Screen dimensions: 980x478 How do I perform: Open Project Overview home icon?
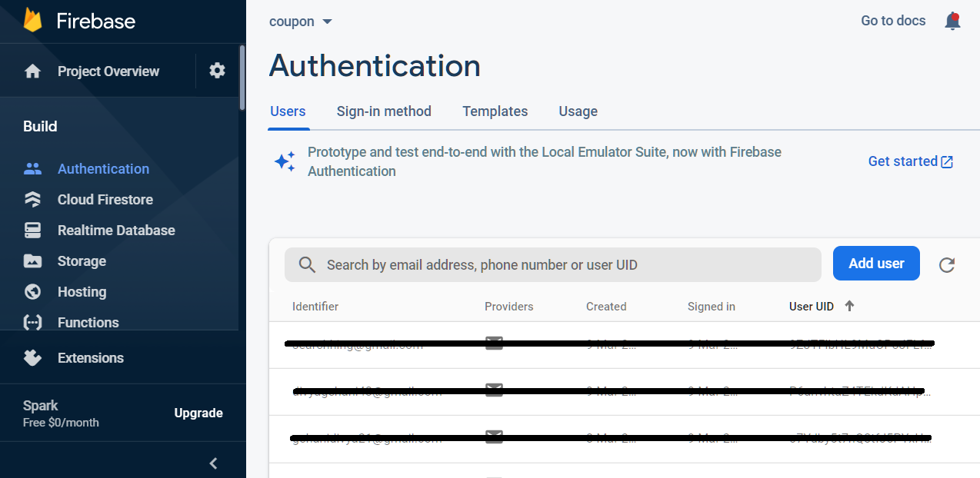[32, 71]
